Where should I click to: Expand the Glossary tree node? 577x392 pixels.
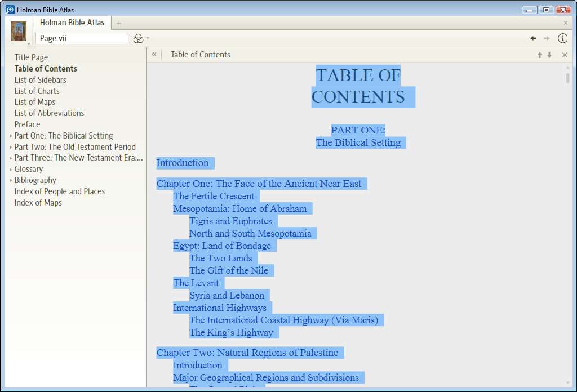[10, 170]
